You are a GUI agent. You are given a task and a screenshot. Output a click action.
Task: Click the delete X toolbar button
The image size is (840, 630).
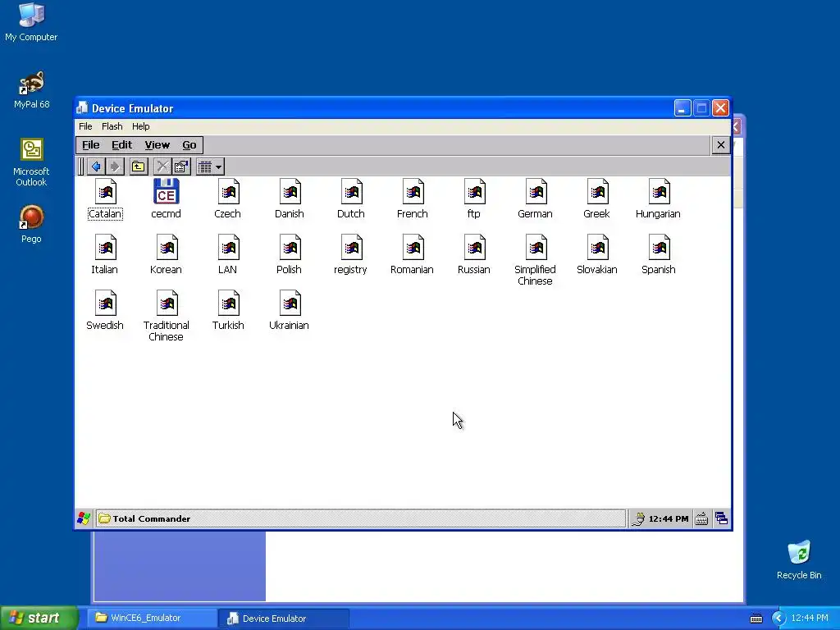(162, 167)
